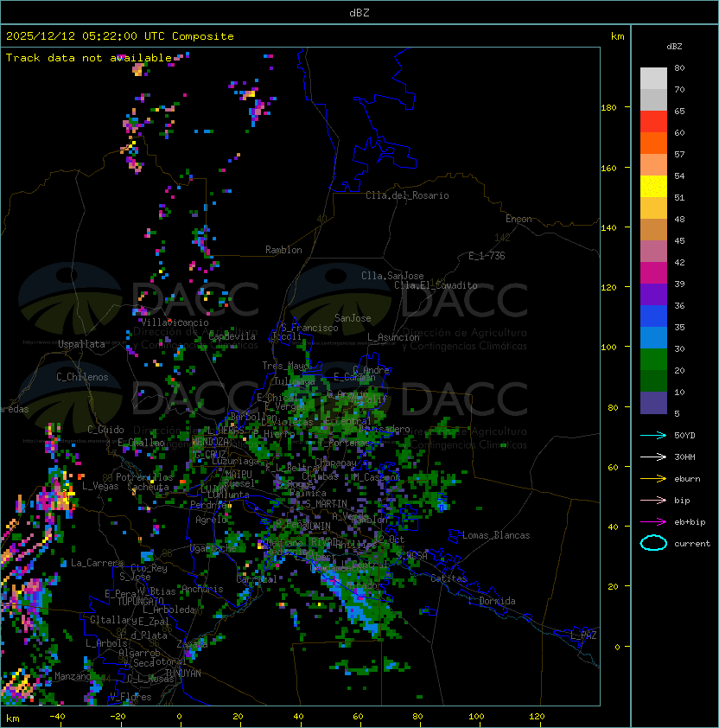
Task: Click the 'Capdevila' map label
Action: 232,336
